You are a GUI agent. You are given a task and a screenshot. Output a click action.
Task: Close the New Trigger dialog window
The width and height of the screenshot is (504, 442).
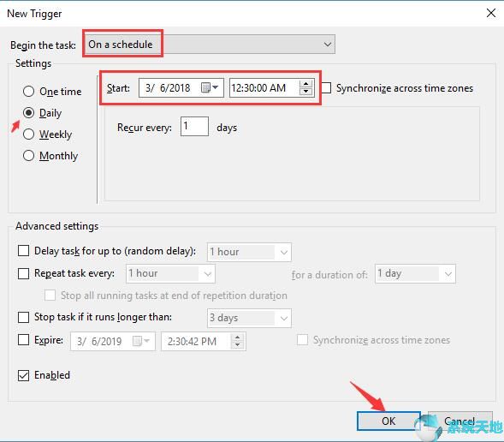[x=491, y=13]
